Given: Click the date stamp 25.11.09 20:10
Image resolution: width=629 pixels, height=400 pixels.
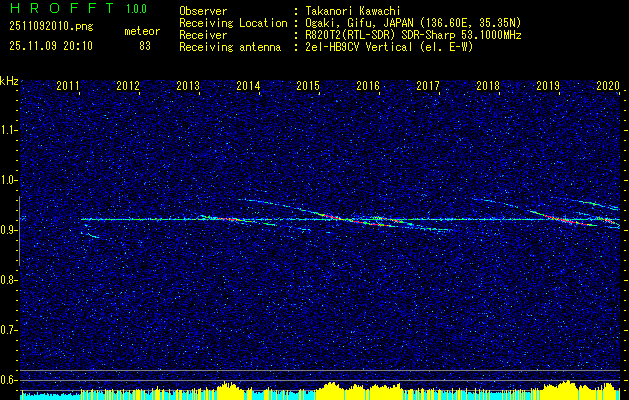Looking at the screenshot, I should click(x=51, y=46).
